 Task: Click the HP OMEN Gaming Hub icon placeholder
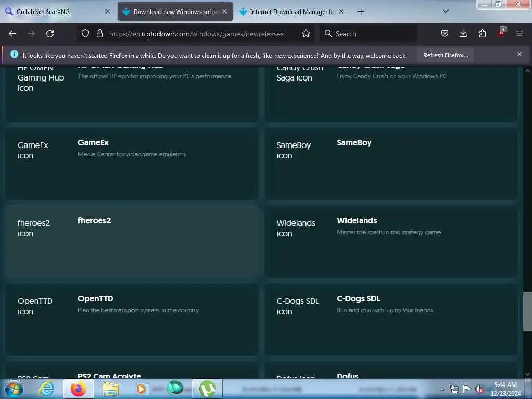(41, 79)
